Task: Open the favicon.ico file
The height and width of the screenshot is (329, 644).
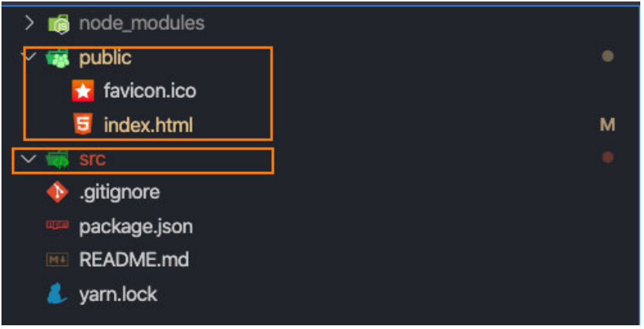Action: pyautogui.click(x=150, y=91)
